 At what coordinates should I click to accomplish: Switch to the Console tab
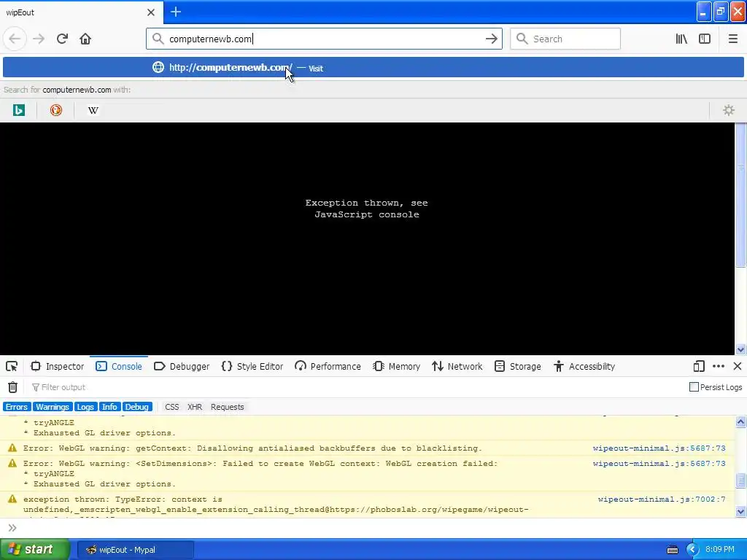119,366
